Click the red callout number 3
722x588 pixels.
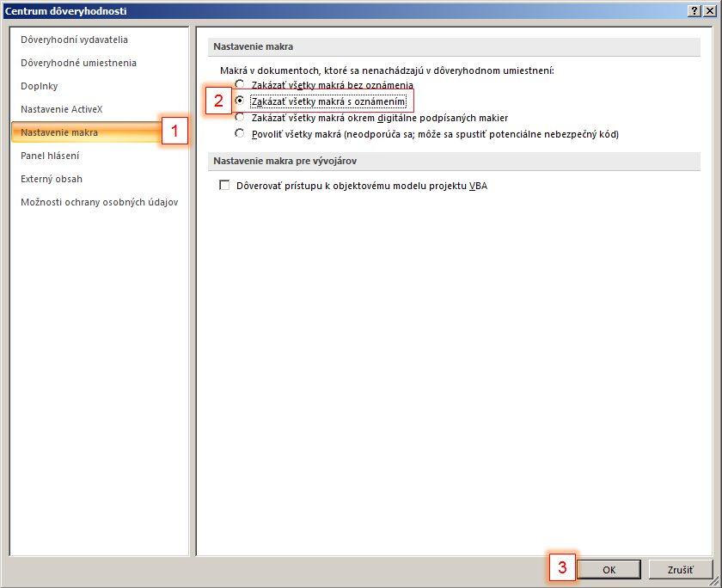pos(562,567)
